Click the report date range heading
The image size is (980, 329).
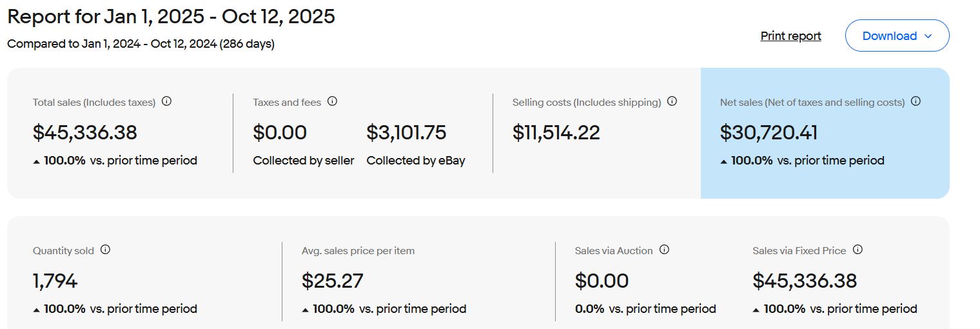tap(171, 17)
